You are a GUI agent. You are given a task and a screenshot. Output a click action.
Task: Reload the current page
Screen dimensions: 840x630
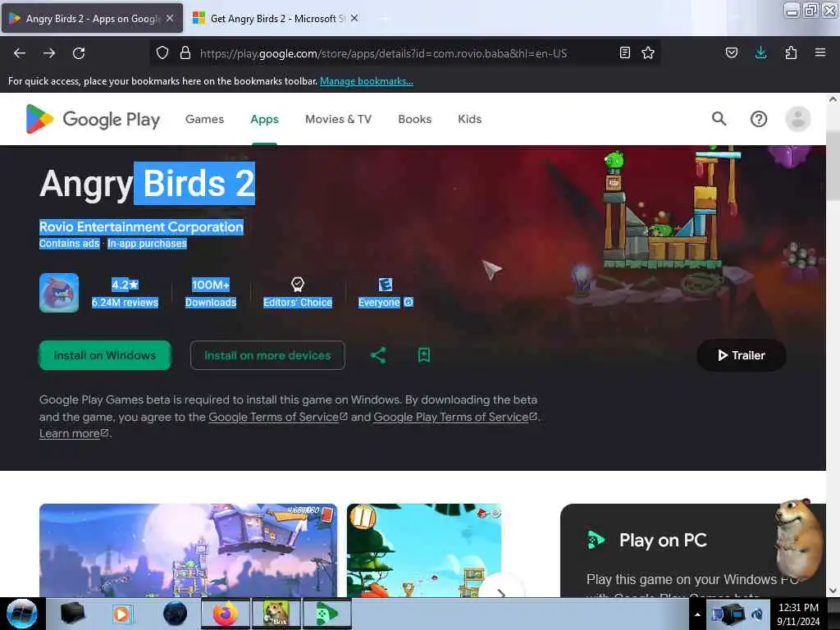79,53
